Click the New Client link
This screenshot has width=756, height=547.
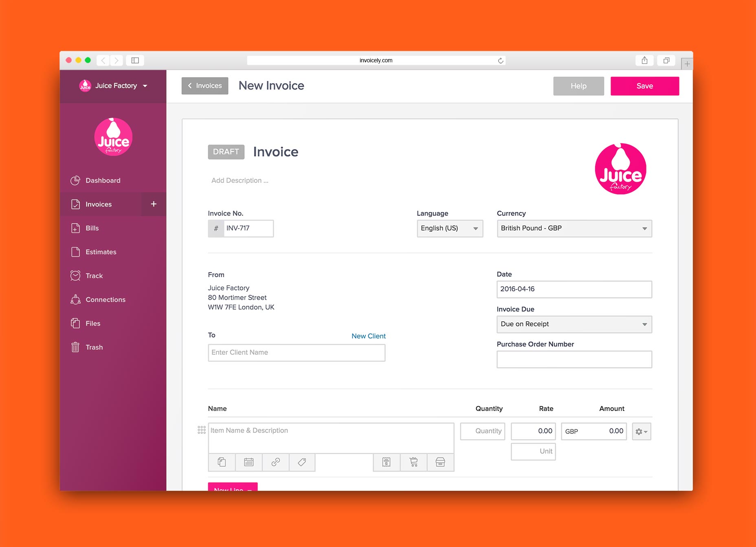click(368, 336)
